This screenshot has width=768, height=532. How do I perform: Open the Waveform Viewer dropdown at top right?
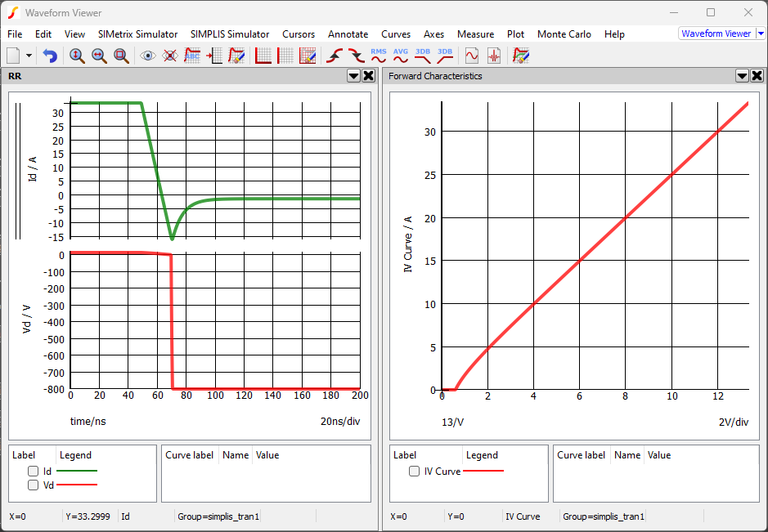(x=761, y=34)
